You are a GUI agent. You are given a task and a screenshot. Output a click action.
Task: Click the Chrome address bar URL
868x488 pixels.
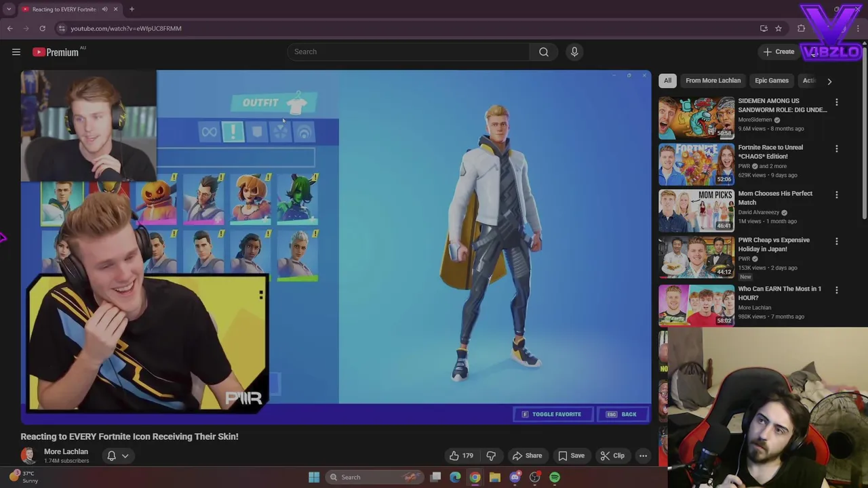(126, 28)
